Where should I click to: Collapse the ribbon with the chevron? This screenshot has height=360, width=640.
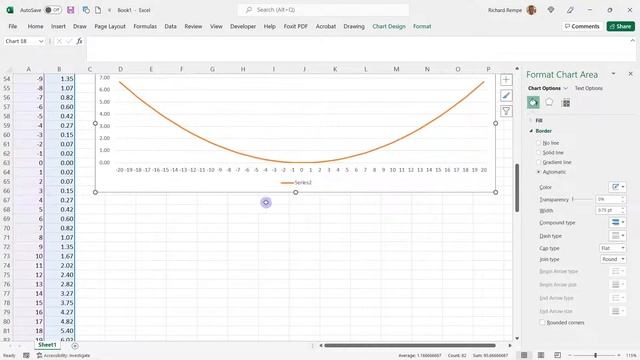point(632,40)
